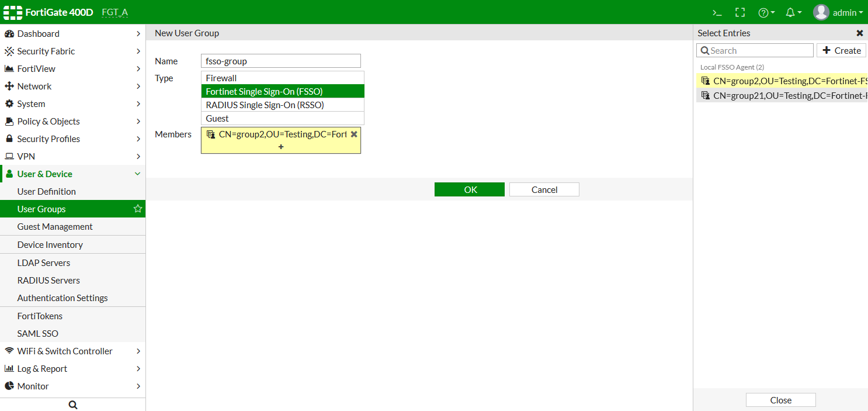Viewport: 868px width, 411px height.
Task: Click the VPN laptop icon
Action: pos(9,157)
